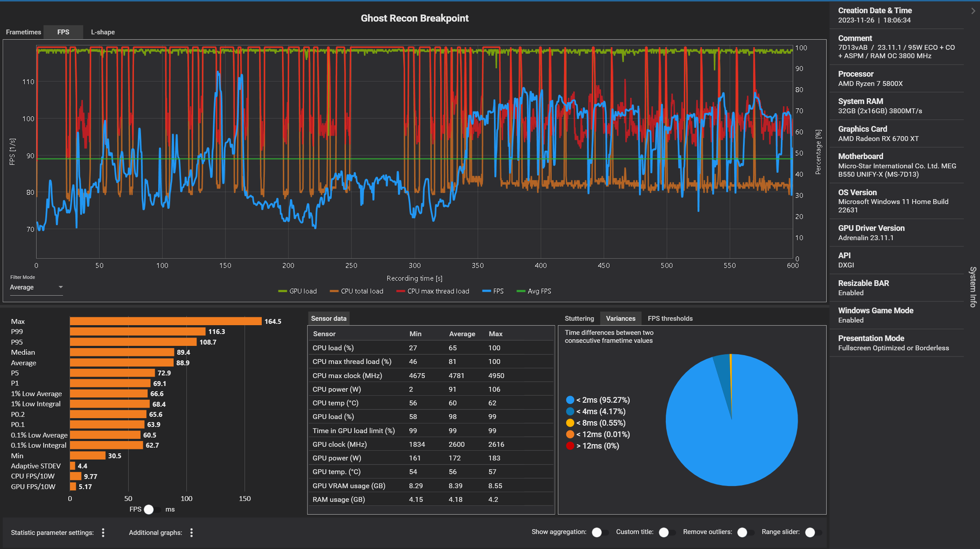Enable Show aggregation toggle
Image resolution: width=980 pixels, height=549 pixels.
click(600, 532)
